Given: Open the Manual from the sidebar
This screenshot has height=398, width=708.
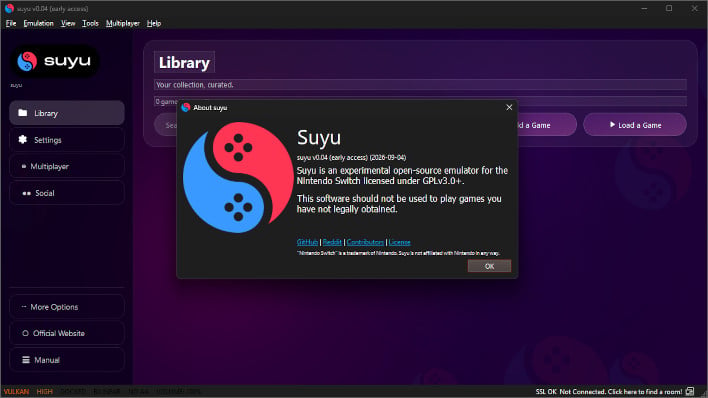Looking at the screenshot, I should tap(67, 360).
